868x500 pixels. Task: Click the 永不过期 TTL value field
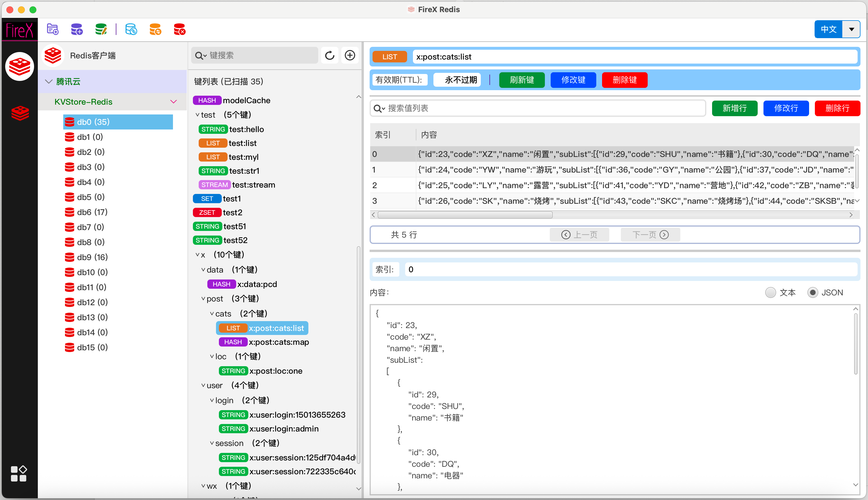pyautogui.click(x=457, y=80)
